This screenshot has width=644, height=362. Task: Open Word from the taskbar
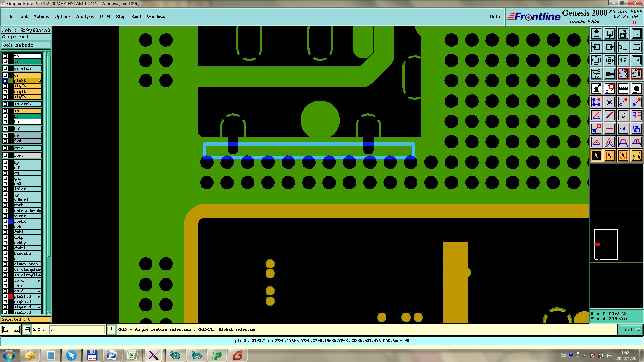coord(112,355)
